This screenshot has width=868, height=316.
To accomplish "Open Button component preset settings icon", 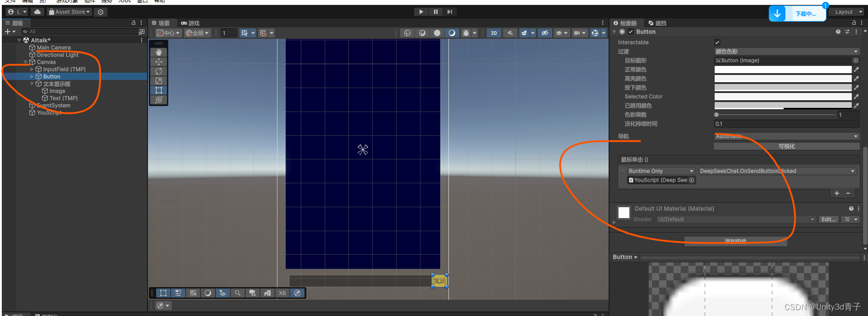I will [847, 32].
